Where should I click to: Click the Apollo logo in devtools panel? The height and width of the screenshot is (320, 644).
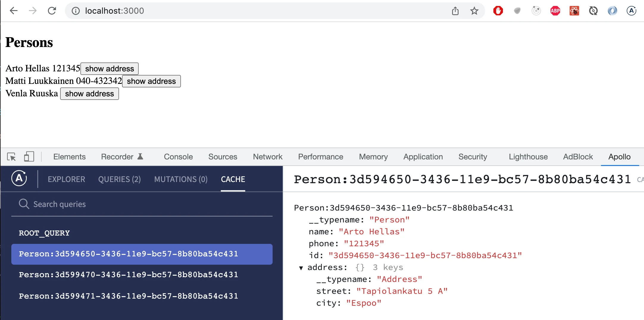[x=19, y=178]
